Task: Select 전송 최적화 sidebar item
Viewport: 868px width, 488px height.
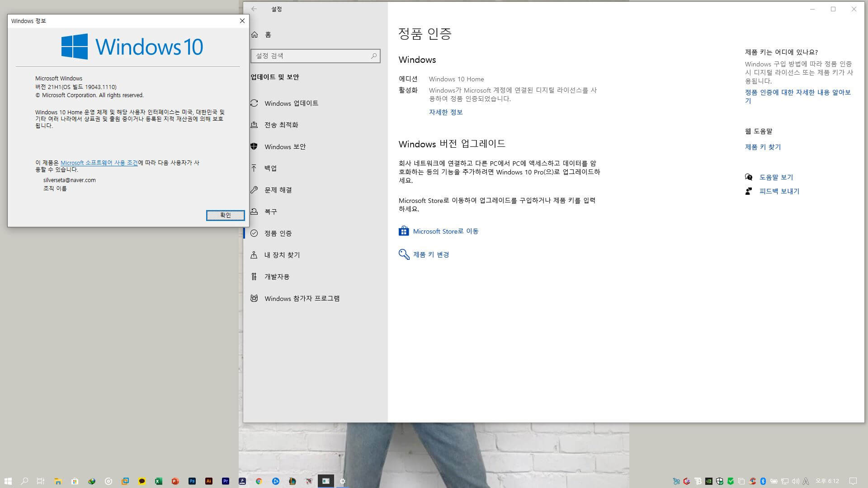Action: 315,125
